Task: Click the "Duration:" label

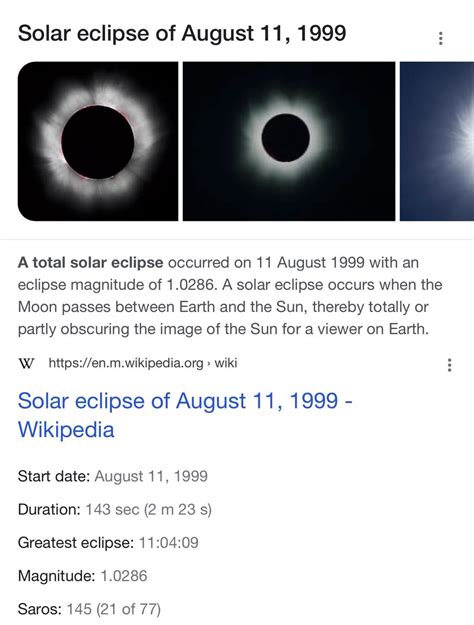Action: coord(49,509)
